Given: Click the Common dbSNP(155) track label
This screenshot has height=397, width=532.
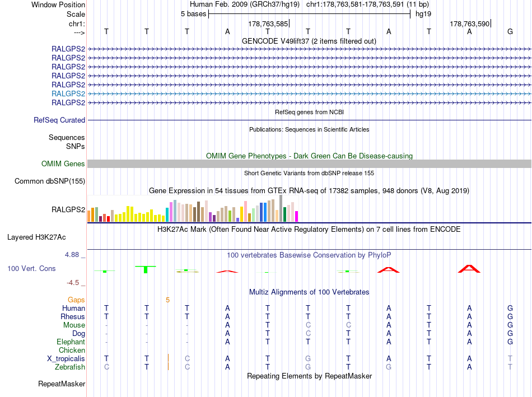Looking at the screenshot, I should (50, 181).
